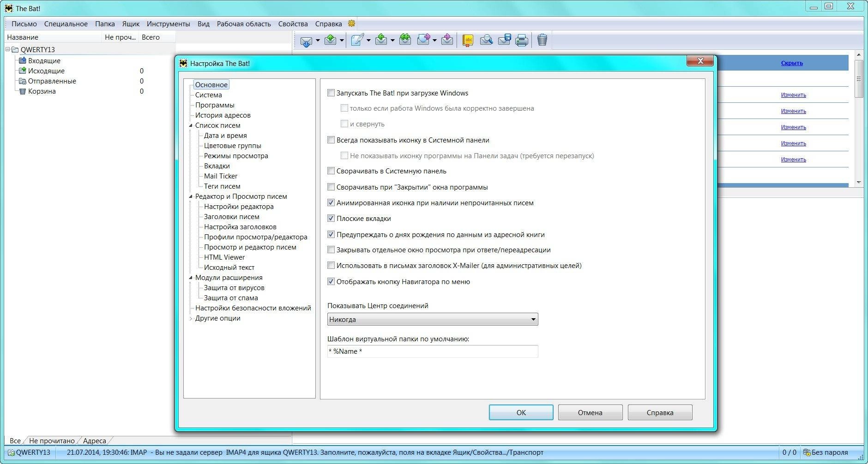Click the Справка button in dialog
The height and width of the screenshot is (464, 868).
660,412
